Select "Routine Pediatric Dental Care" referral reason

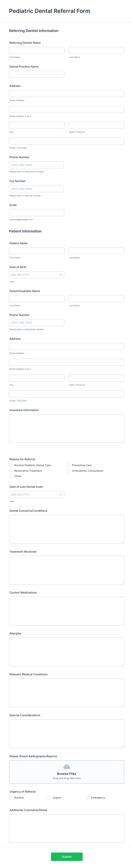coord(11,465)
